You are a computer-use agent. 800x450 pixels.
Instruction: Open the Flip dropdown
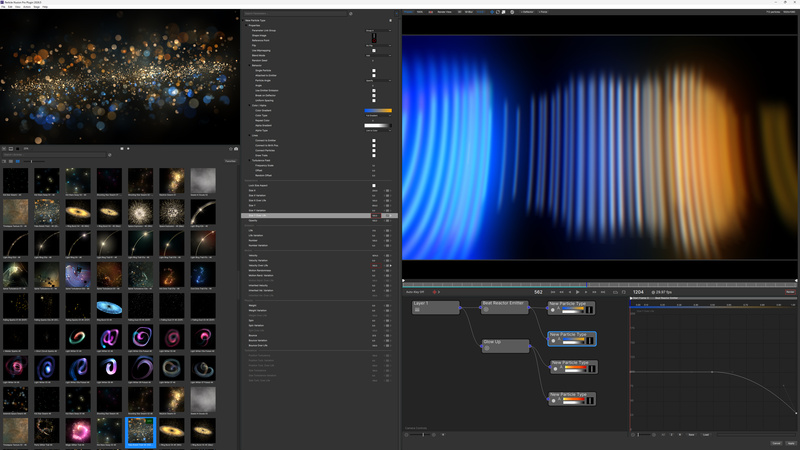[378, 45]
